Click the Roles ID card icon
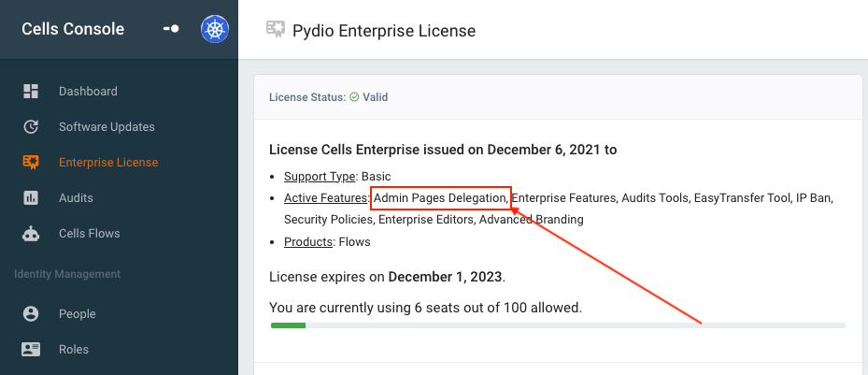This screenshot has height=375, width=868. coord(31,350)
